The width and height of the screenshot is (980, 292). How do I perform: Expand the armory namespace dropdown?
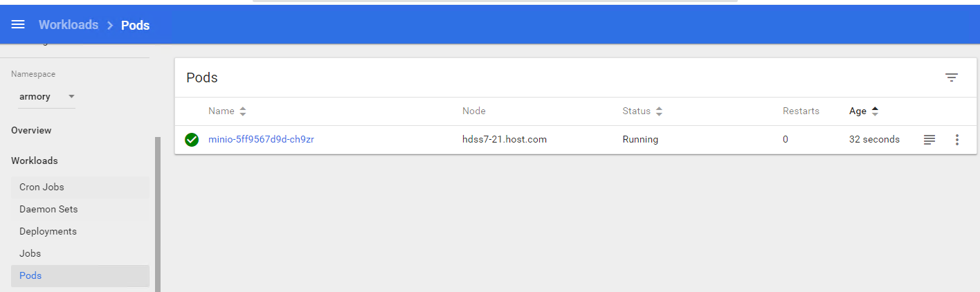click(71, 97)
